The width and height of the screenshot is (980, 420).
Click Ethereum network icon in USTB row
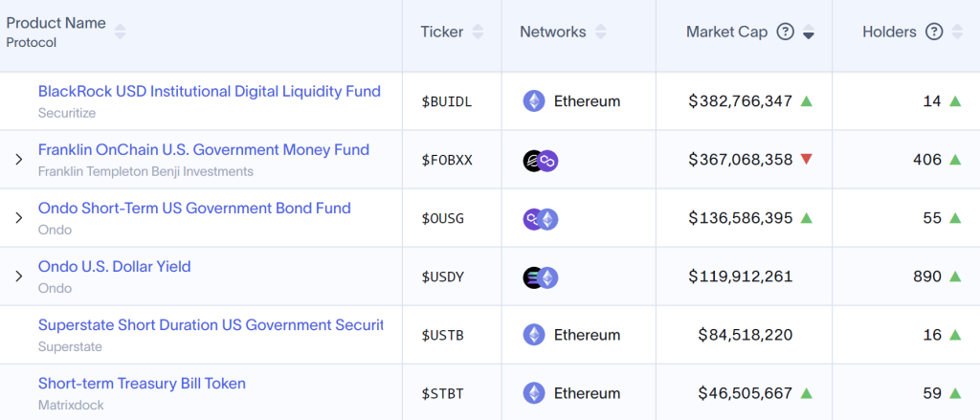[x=534, y=335]
